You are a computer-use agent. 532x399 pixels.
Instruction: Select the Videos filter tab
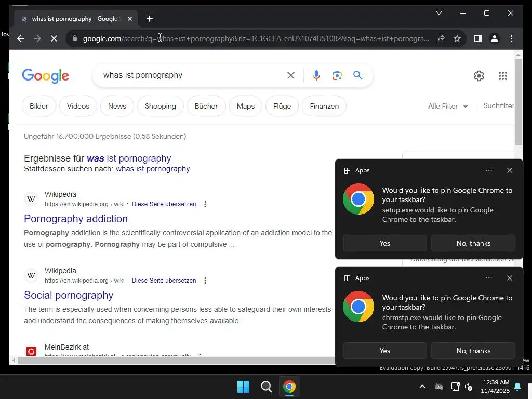click(78, 106)
